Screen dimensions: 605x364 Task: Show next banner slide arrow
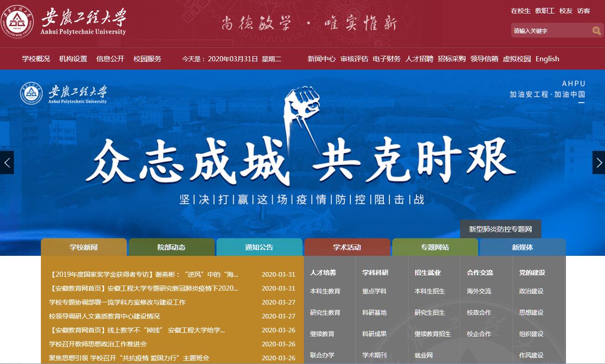598,162
